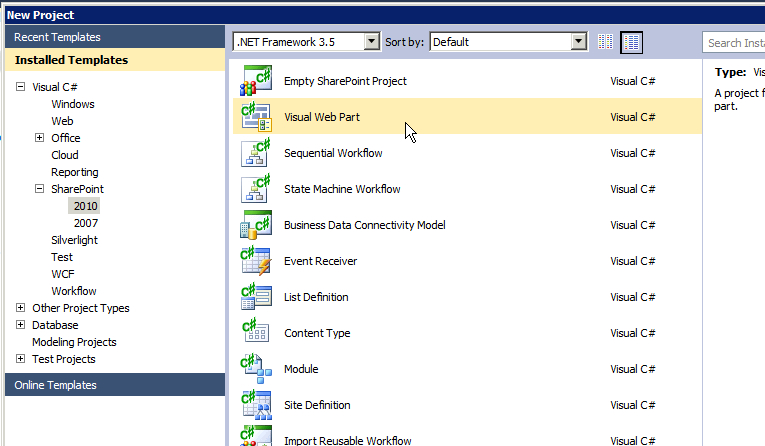Viewport: 765px width, 446px height.
Task: Switch to medium icons list view
Action: [631, 42]
